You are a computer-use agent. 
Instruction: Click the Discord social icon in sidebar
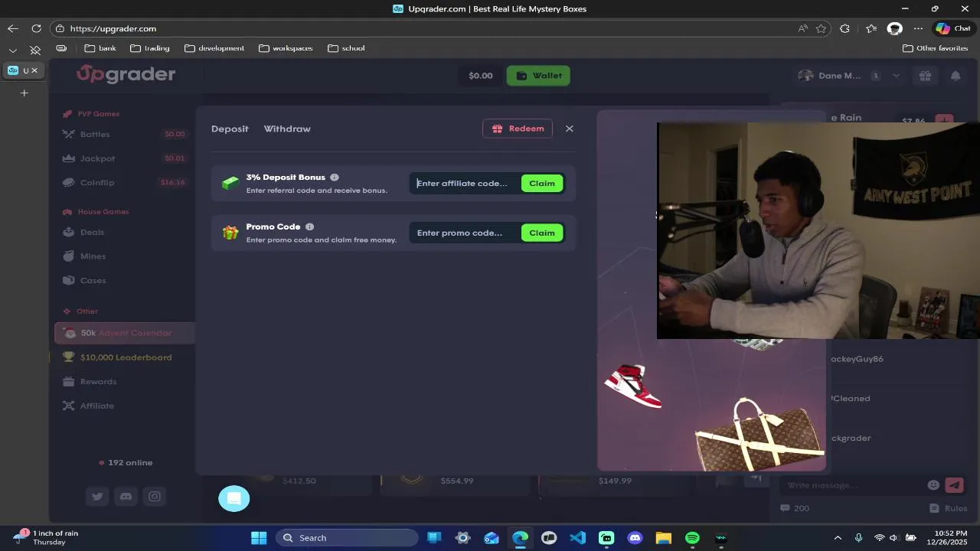point(126,497)
